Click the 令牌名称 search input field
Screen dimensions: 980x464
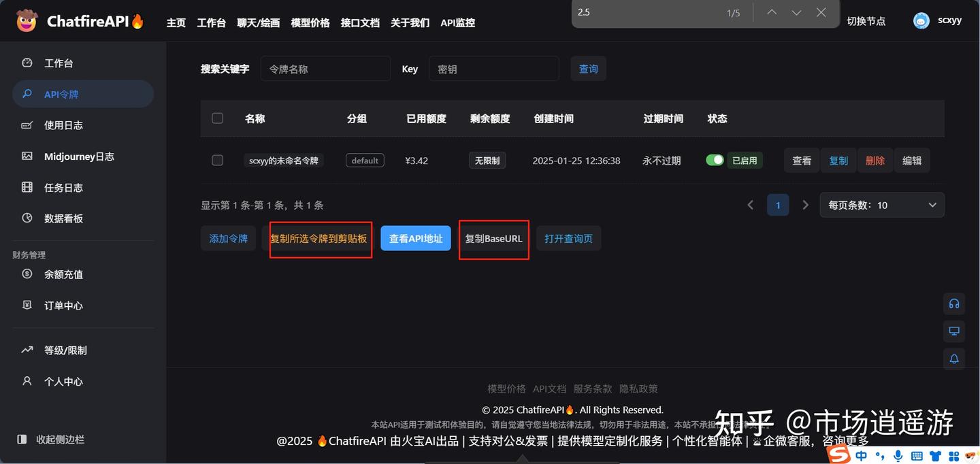(x=325, y=68)
